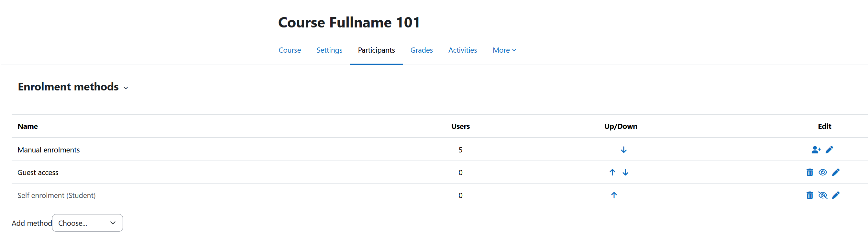The image size is (868, 239).
Task: Move Manual enrolments down
Action: pyautogui.click(x=624, y=150)
